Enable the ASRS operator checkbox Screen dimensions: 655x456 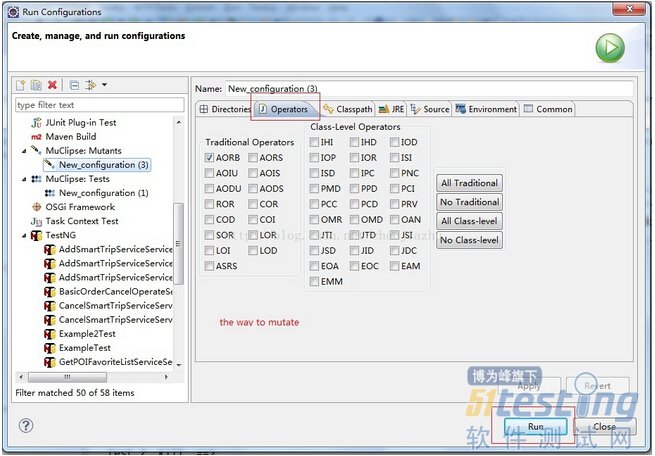pos(209,266)
